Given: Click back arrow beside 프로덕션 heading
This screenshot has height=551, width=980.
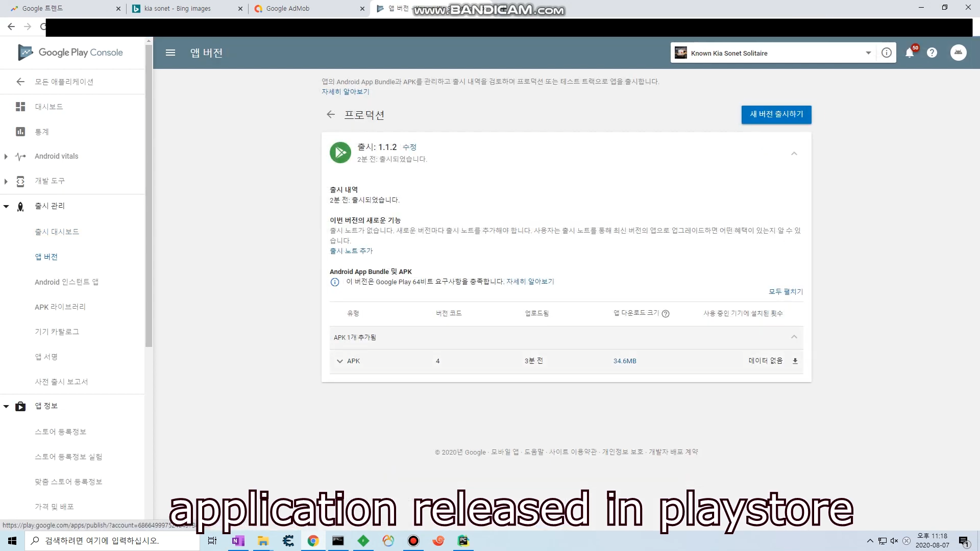Looking at the screenshot, I should [331, 114].
